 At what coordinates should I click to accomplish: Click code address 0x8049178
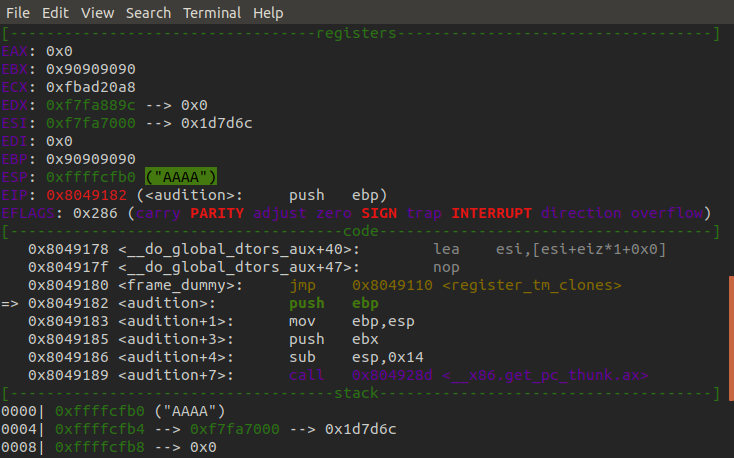pyautogui.click(x=68, y=249)
